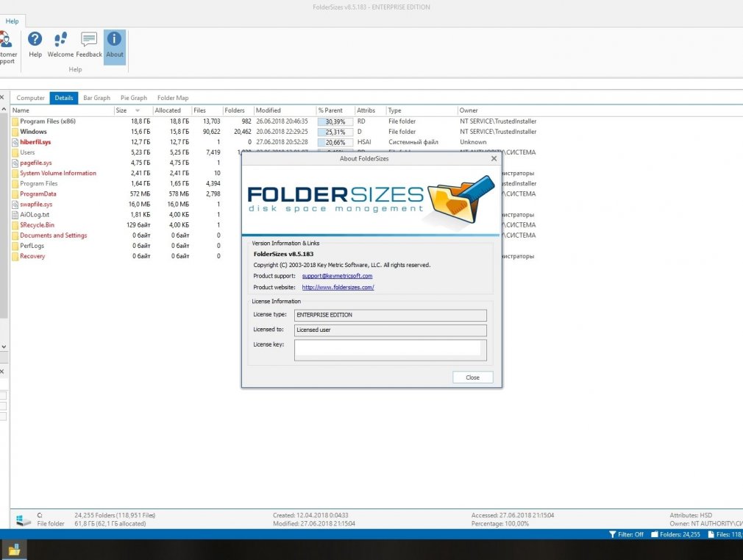Select the PerfLogs folder icon
Viewport: 743px width, 560px height.
click(x=15, y=246)
